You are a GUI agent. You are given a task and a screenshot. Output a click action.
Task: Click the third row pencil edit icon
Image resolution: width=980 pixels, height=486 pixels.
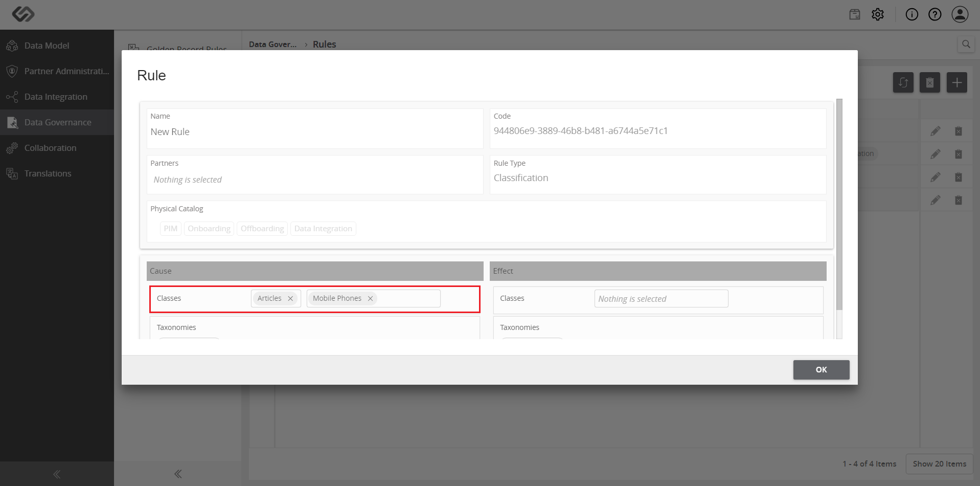click(935, 177)
